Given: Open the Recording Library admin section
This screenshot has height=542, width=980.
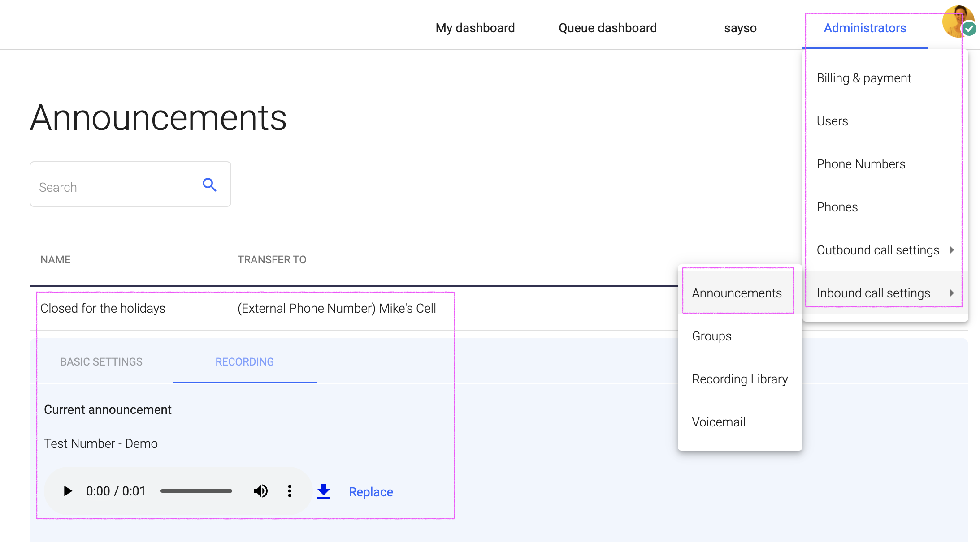Looking at the screenshot, I should tap(740, 379).
